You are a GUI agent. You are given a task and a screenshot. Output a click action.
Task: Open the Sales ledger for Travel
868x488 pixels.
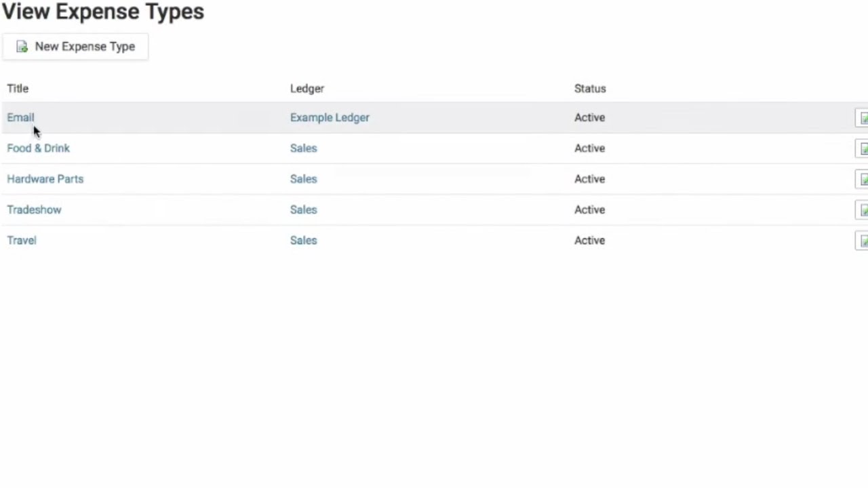pos(303,240)
